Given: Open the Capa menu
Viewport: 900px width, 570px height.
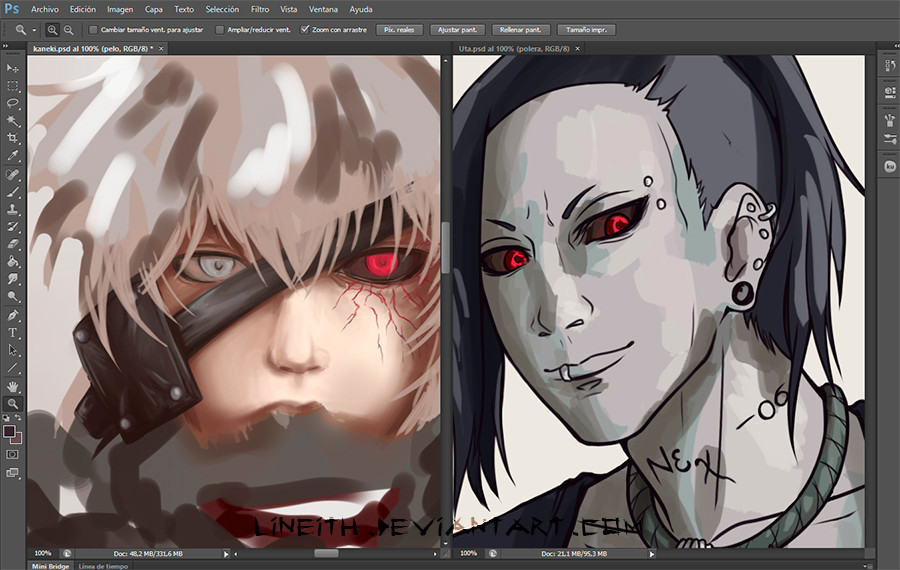Looking at the screenshot, I should click(153, 9).
